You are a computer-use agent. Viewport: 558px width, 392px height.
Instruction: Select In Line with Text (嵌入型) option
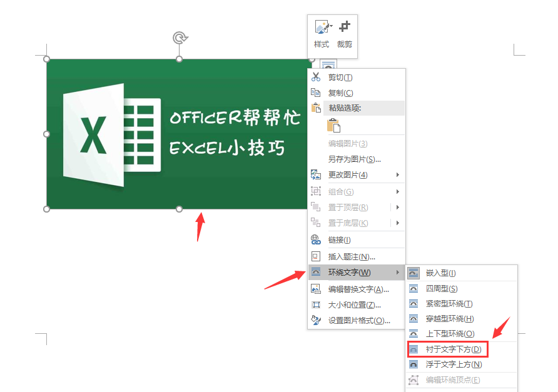440,273
